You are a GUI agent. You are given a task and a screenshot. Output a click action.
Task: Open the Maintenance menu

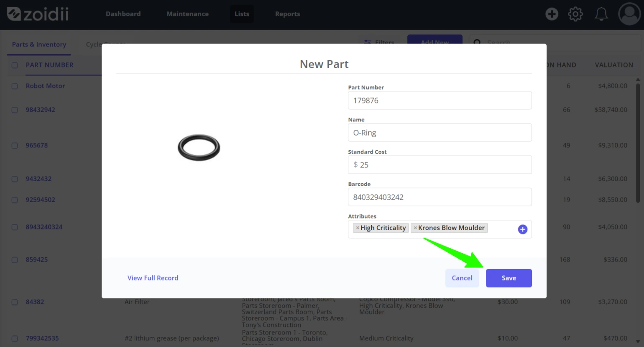click(x=187, y=14)
